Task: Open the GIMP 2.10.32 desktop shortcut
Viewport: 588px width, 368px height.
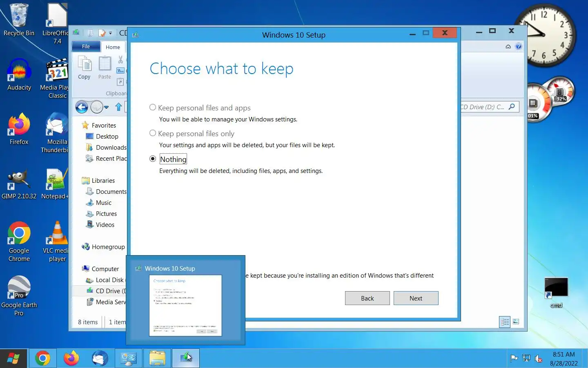Action: click(x=19, y=184)
